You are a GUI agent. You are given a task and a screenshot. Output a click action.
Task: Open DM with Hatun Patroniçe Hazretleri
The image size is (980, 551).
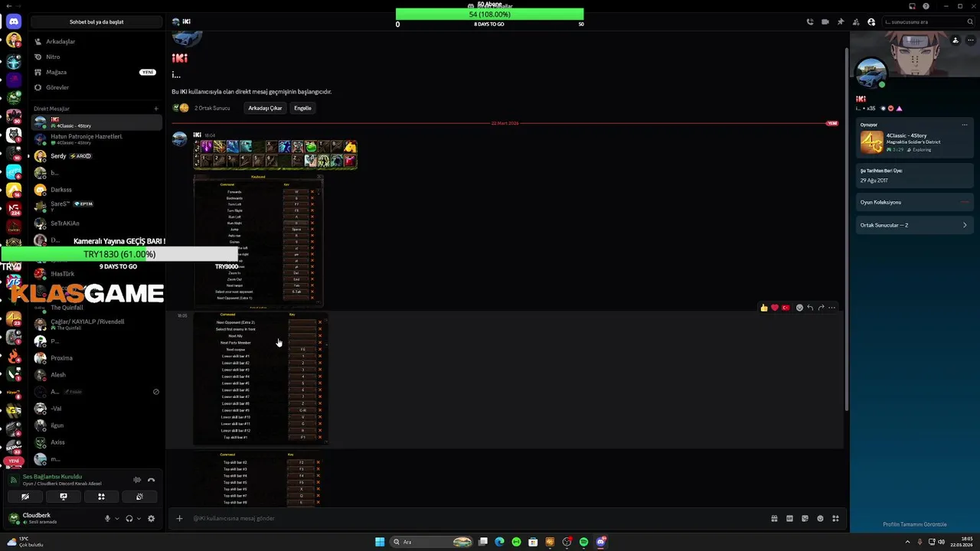[96, 139]
